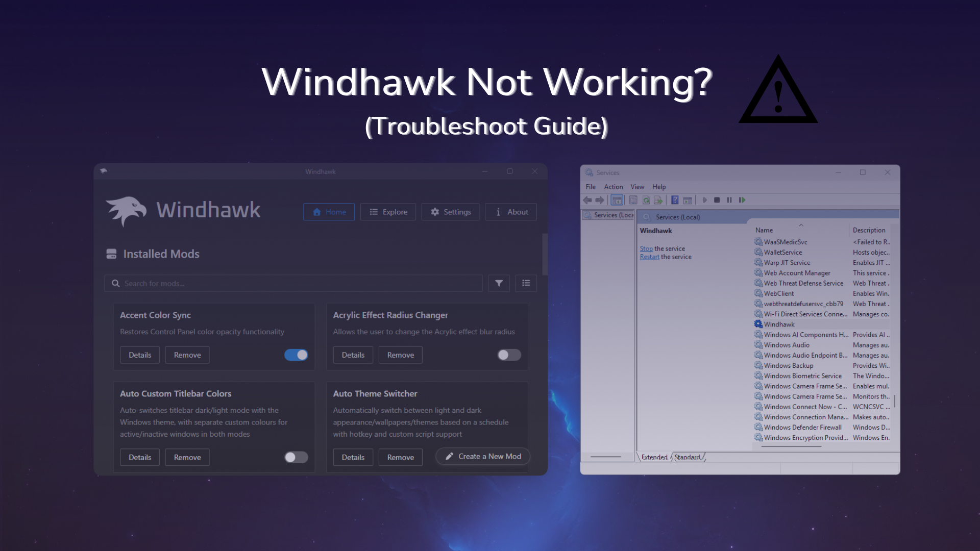The image size is (980, 551).
Task: Open the Settings tab in Windhawk
Action: (x=450, y=212)
